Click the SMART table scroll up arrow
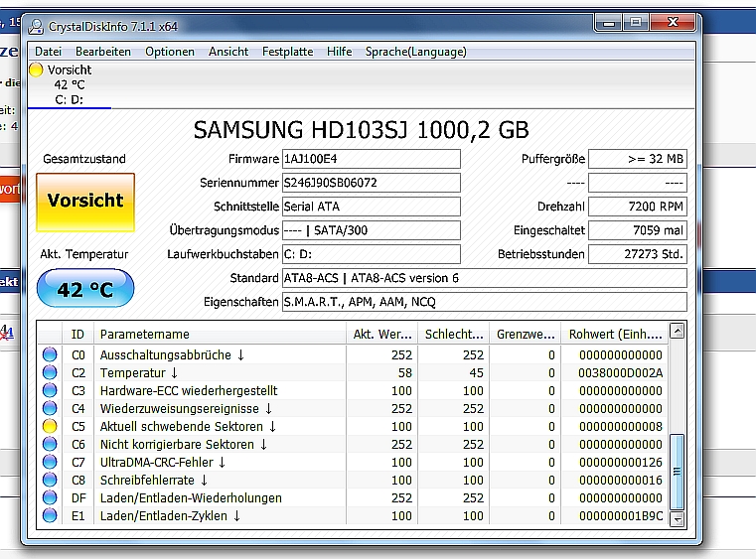The width and height of the screenshot is (756, 559). [x=678, y=331]
